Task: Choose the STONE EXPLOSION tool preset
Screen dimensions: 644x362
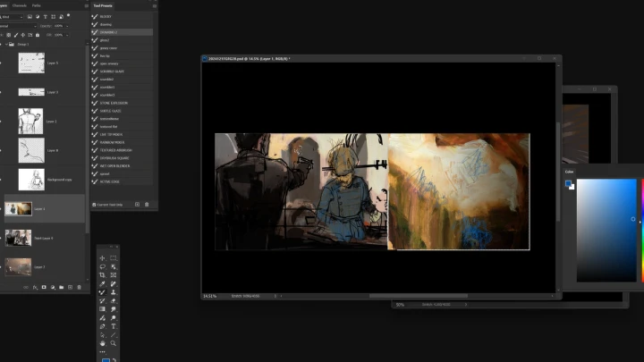Action: (x=122, y=103)
